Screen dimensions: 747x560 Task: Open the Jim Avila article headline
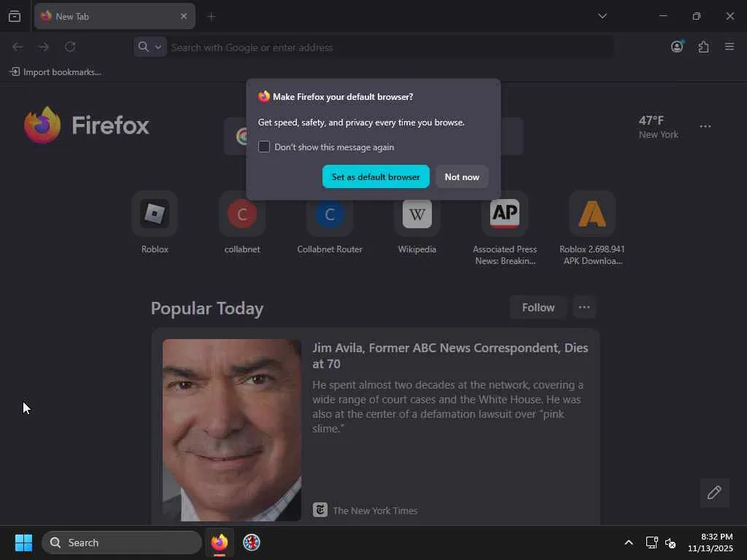450,356
